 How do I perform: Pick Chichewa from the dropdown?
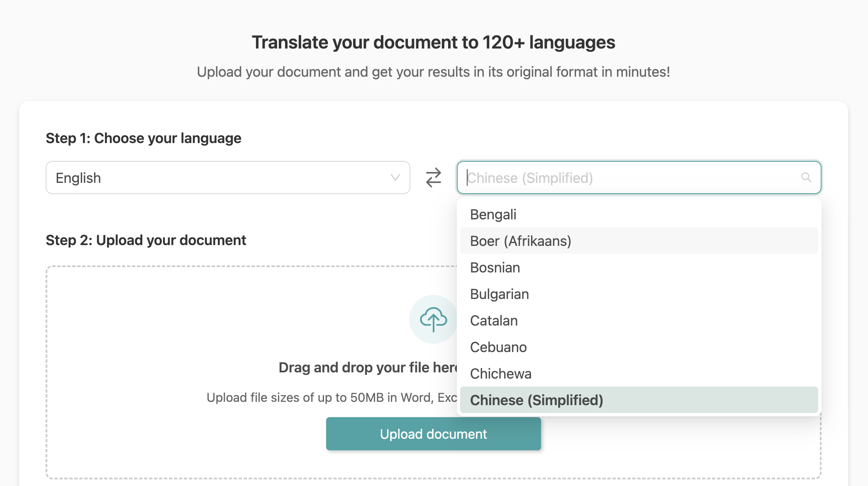click(x=500, y=374)
